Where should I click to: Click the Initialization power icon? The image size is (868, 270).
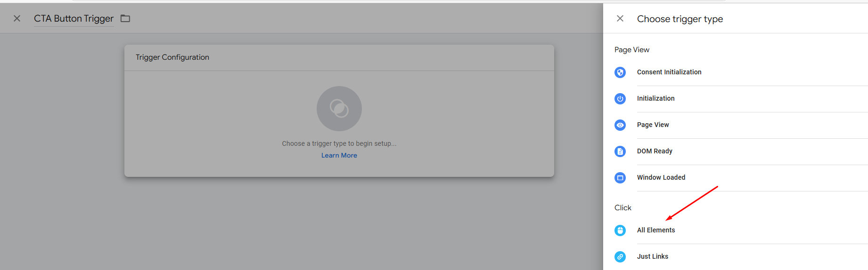tap(620, 99)
